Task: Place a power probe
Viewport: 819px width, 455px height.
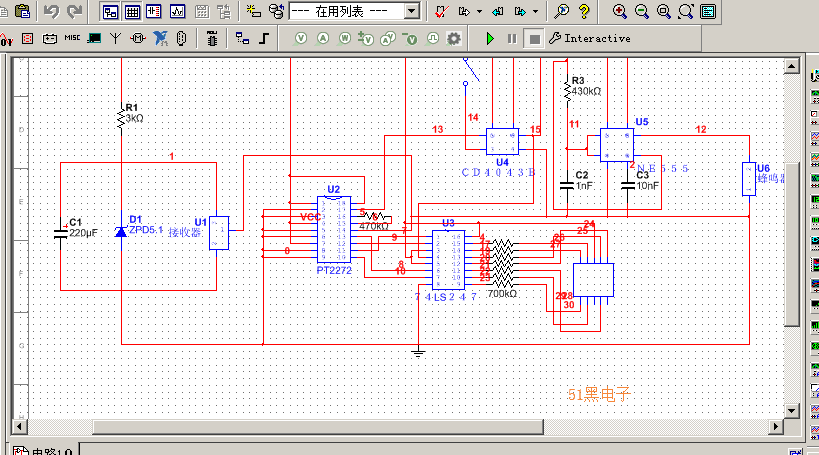Action: 345,38
